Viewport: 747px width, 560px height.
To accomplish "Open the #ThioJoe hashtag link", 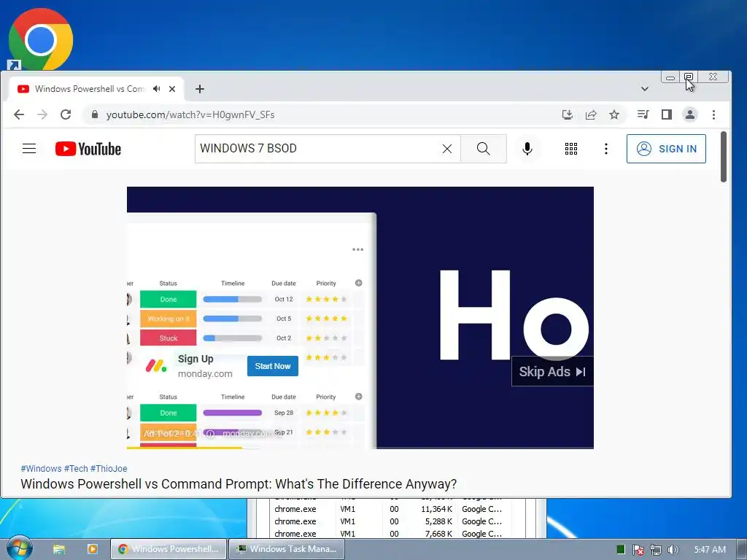I will [x=109, y=469].
